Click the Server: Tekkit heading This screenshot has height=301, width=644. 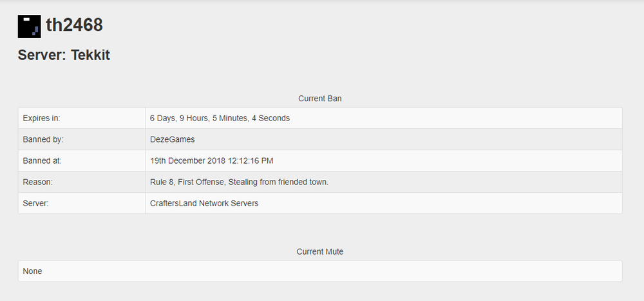pyautogui.click(x=64, y=55)
